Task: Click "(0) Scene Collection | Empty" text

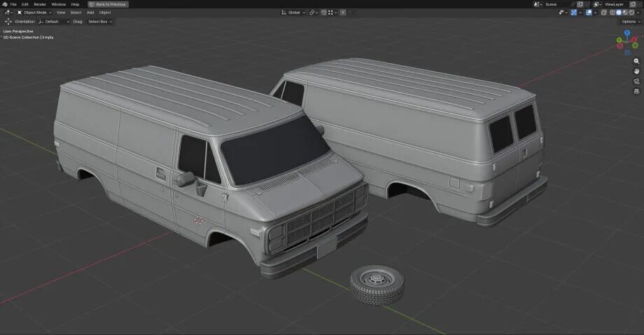Action: [28, 37]
